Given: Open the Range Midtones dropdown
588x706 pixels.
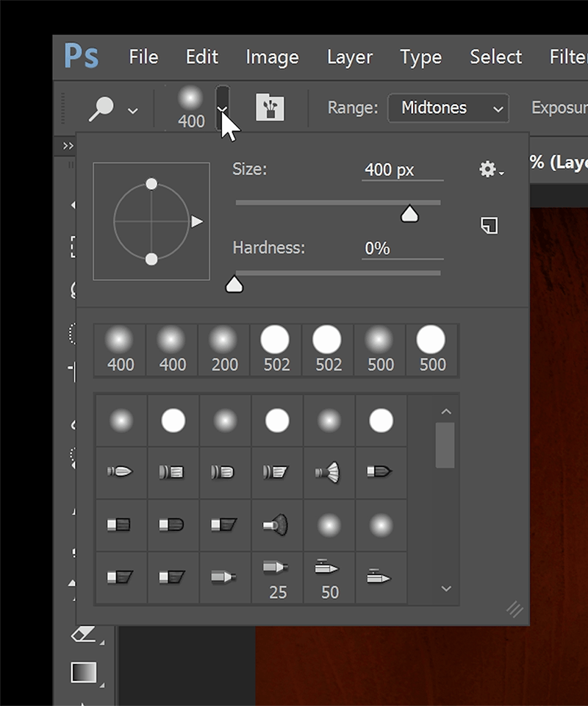Looking at the screenshot, I should 448,108.
